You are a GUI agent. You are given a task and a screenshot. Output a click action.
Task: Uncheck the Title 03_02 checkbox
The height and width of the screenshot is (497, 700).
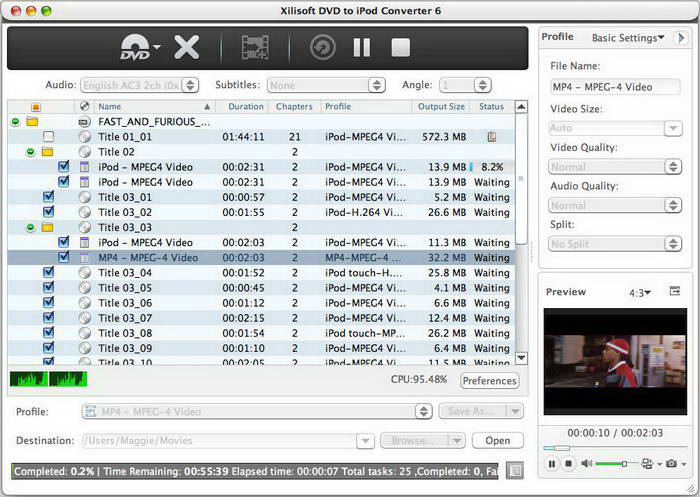tap(48, 212)
